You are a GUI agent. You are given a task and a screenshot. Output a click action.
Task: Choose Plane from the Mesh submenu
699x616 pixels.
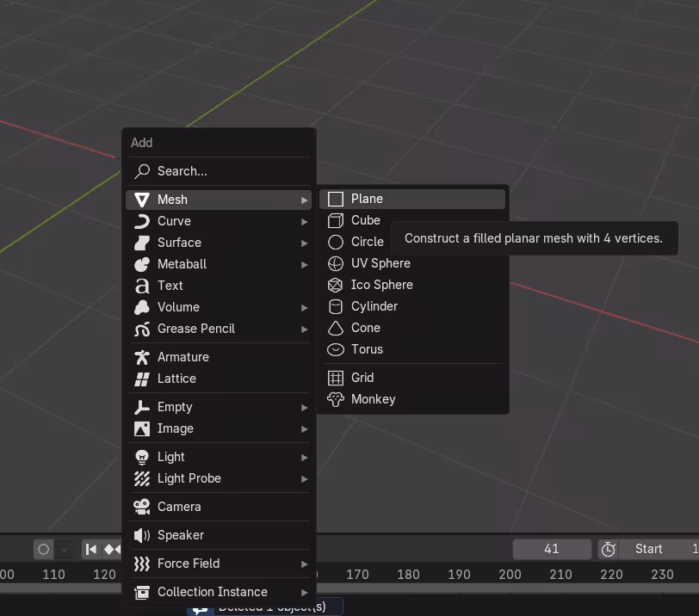click(x=412, y=199)
